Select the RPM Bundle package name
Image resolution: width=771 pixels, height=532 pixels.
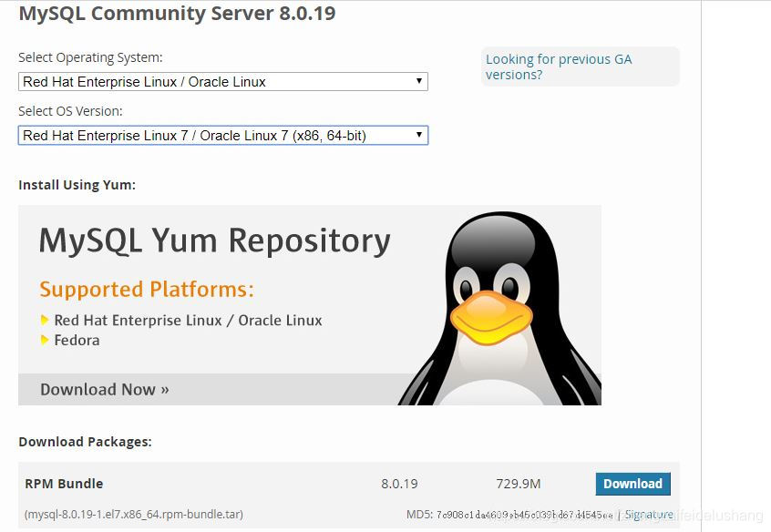click(64, 484)
